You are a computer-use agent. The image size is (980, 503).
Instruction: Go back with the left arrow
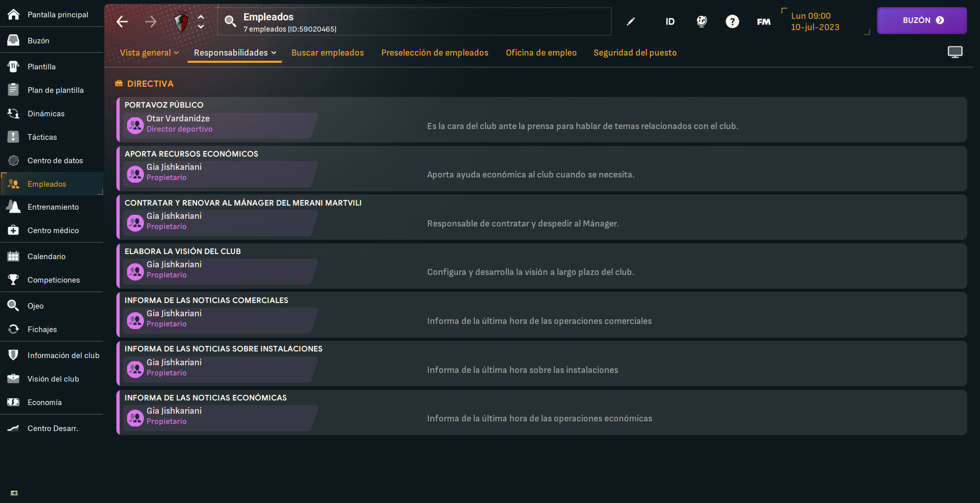click(122, 21)
